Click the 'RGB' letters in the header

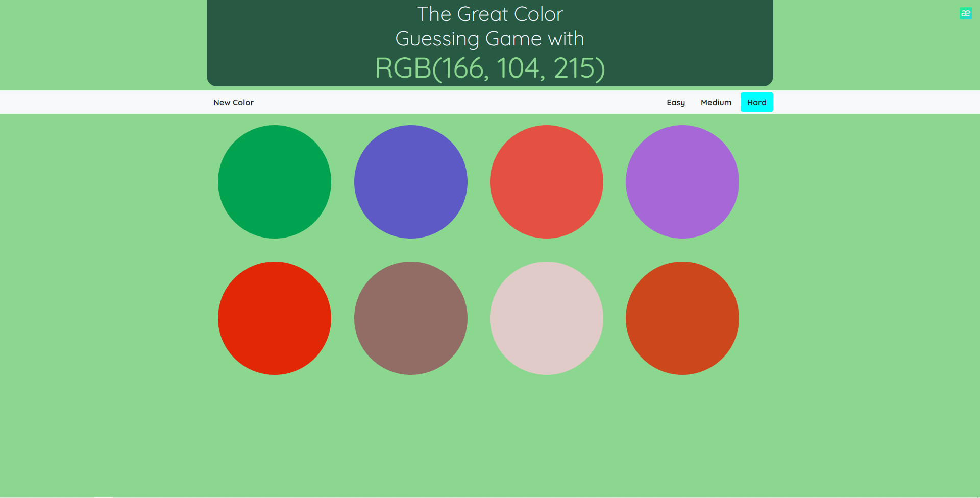point(403,68)
